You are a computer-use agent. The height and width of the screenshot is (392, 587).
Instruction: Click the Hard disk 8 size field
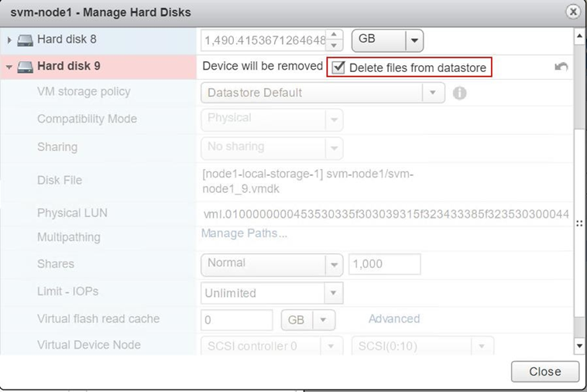point(263,40)
